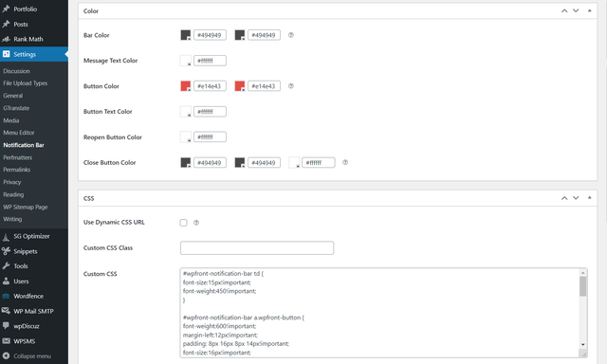The width and height of the screenshot is (607, 364).
Task: Open General settings
Action: (13, 96)
